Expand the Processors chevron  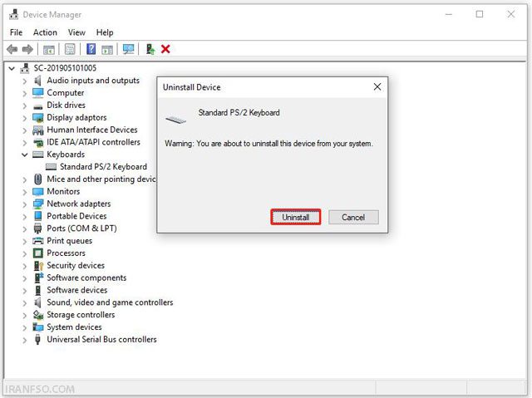(x=24, y=254)
